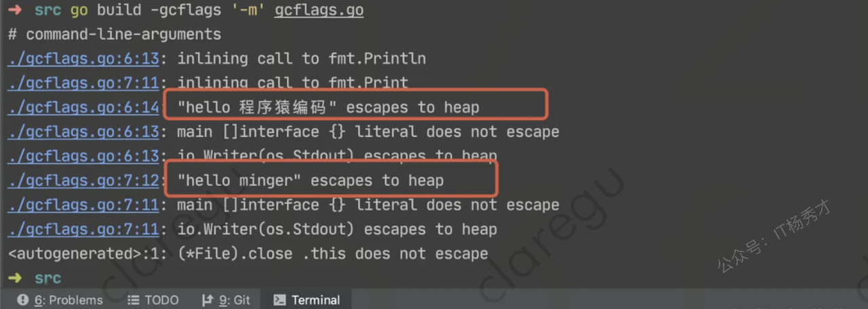Select the Terminal tab label
Viewport: 868px width, 309px height.
[316, 300]
